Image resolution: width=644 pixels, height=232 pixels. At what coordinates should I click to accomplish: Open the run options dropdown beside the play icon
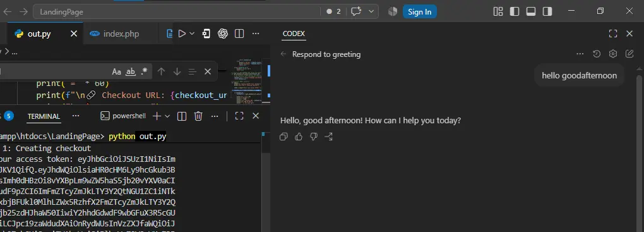(x=192, y=34)
